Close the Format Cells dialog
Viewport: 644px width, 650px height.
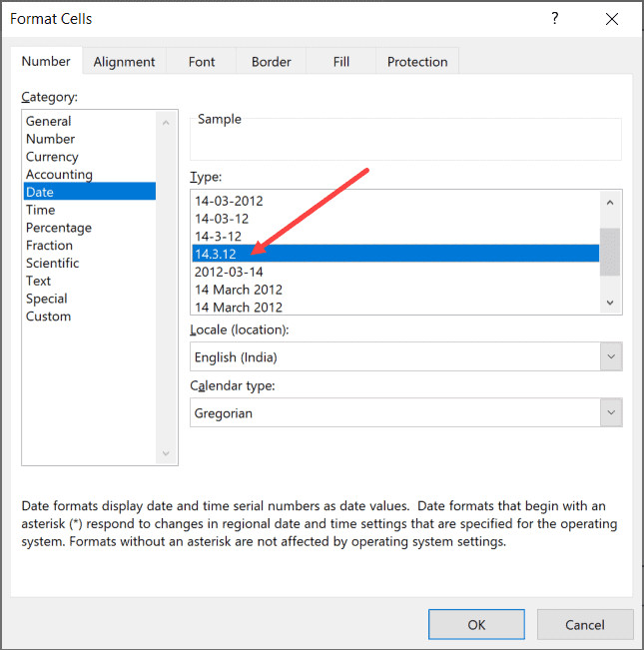click(609, 19)
